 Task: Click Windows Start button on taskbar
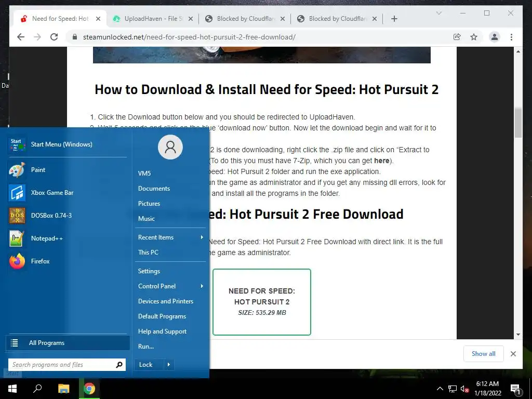tap(12, 389)
